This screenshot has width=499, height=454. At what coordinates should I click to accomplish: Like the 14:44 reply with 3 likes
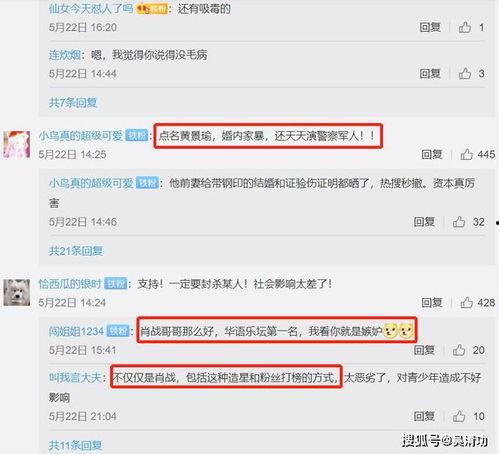(x=465, y=73)
